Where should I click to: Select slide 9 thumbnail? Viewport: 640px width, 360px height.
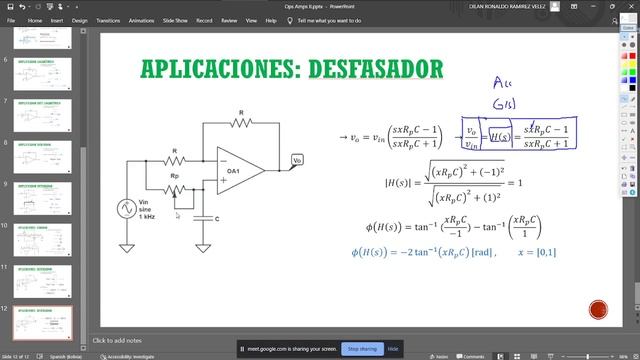click(42, 198)
